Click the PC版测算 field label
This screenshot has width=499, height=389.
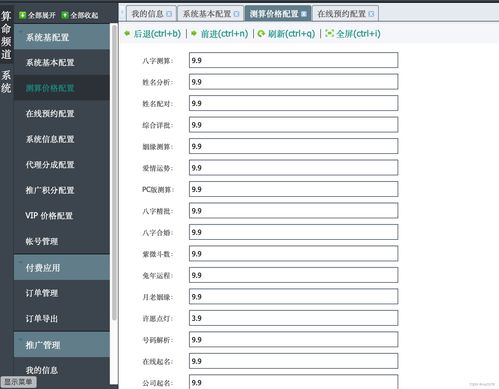[x=158, y=190]
